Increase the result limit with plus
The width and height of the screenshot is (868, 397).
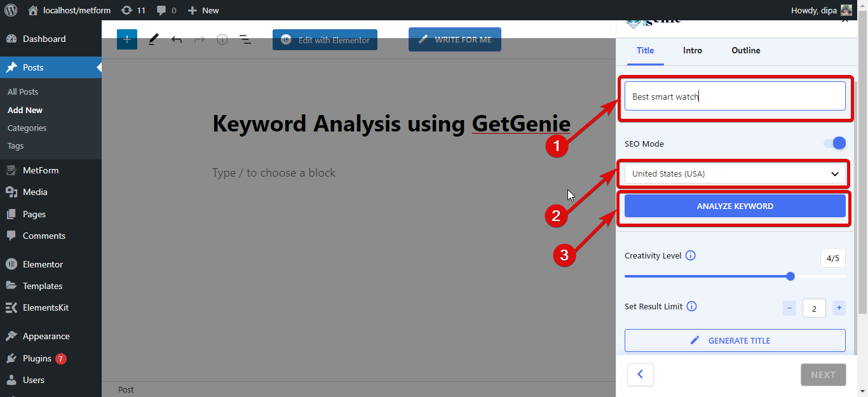click(x=839, y=308)
